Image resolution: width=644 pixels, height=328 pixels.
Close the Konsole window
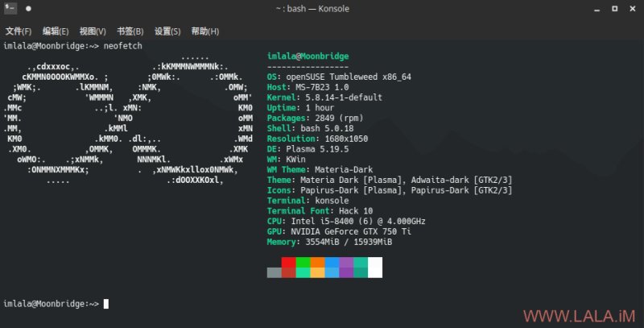coord(633,9)
